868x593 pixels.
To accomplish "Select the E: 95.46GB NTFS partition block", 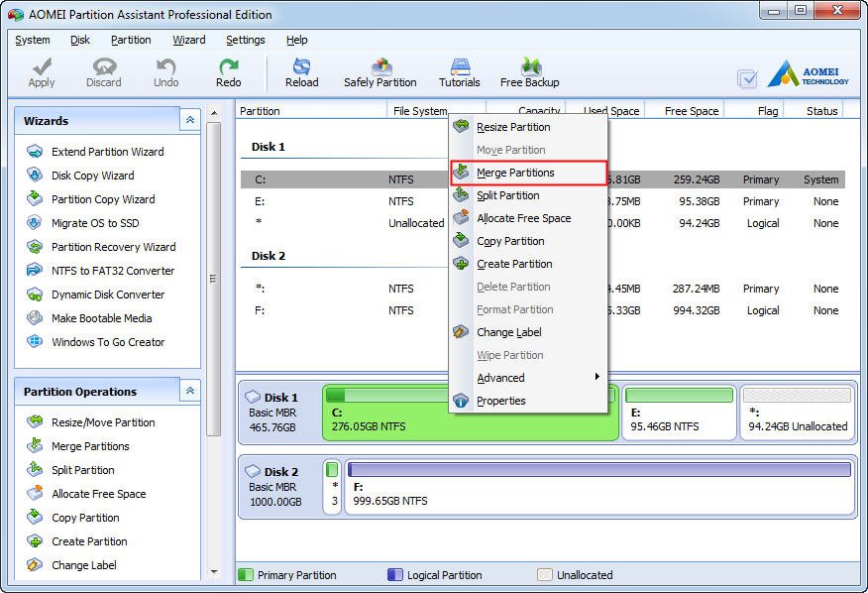I will pyautogui.click(x=679, y=413).
